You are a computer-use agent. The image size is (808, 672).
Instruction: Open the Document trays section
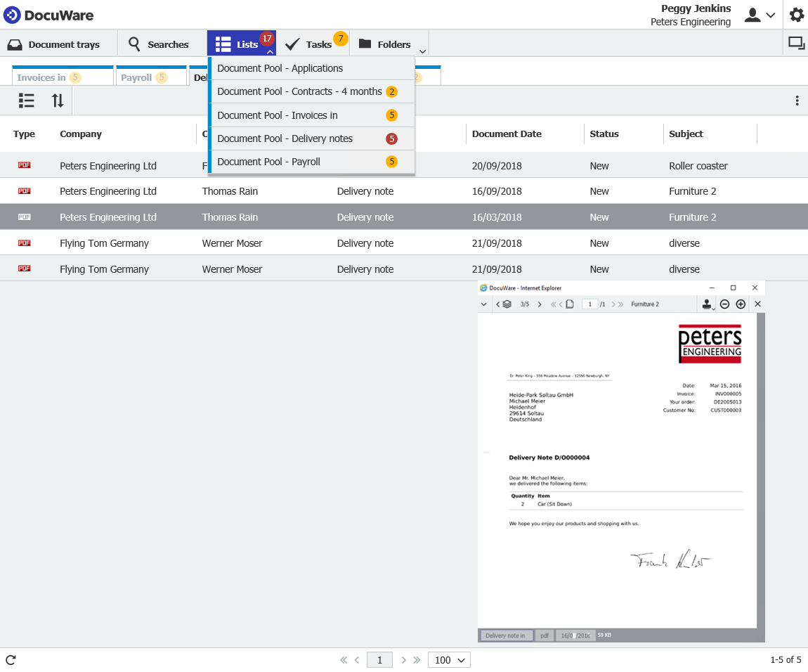(55, 44)
